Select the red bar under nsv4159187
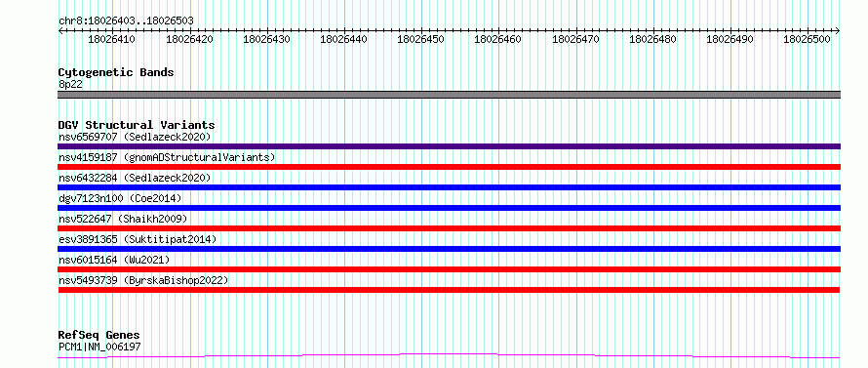This screenshot has height=368, width=868. [449, 167]
